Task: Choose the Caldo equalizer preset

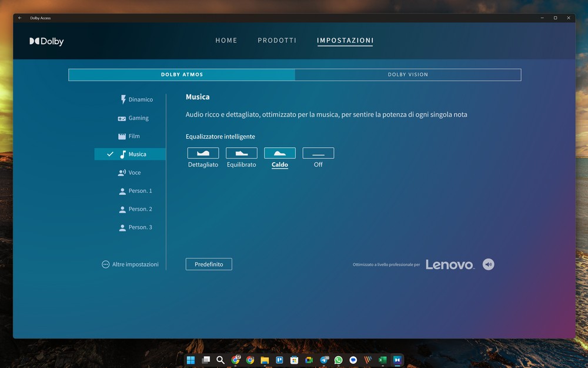Action: [280, 153]
